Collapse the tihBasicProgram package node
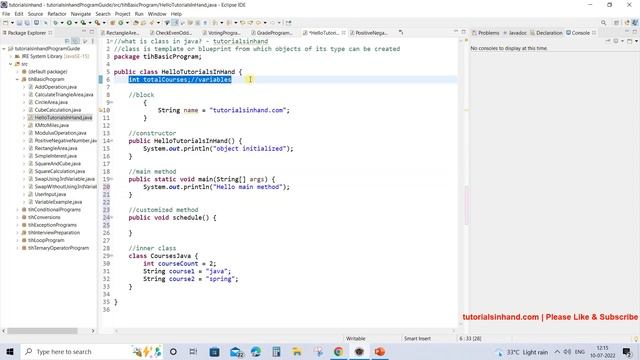640x360 pixels. (x=18, y=79)
